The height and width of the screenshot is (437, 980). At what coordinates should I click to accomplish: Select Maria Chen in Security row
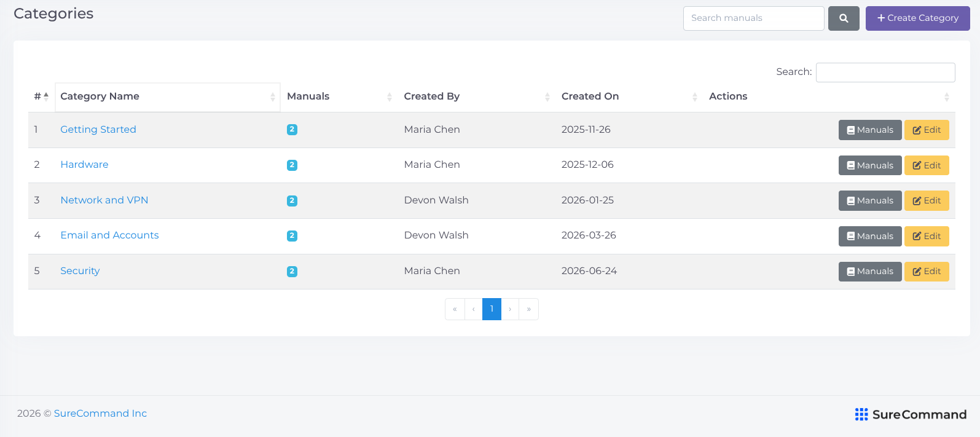point(432,271)
